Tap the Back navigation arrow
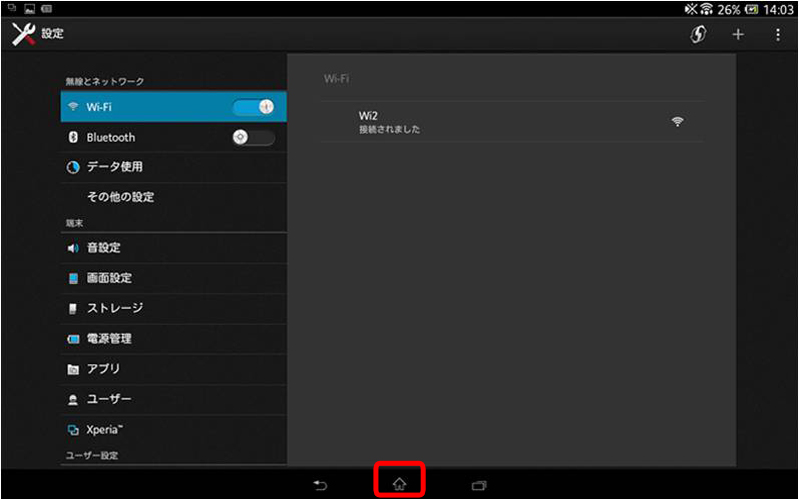The height and width of the screenshot is (500, 800). coord(320,484)
